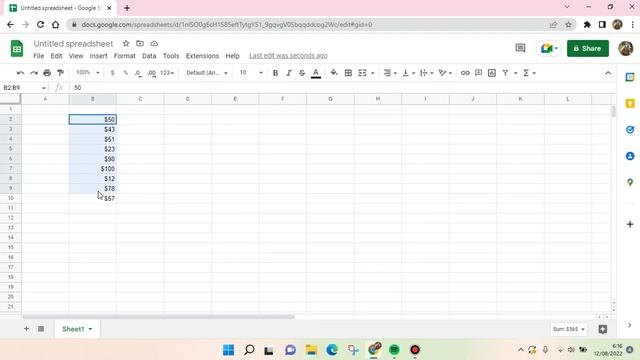This screenshot has width=640, height=360.
Task: Click the Undo icon in toolbar
Action: 20,73
